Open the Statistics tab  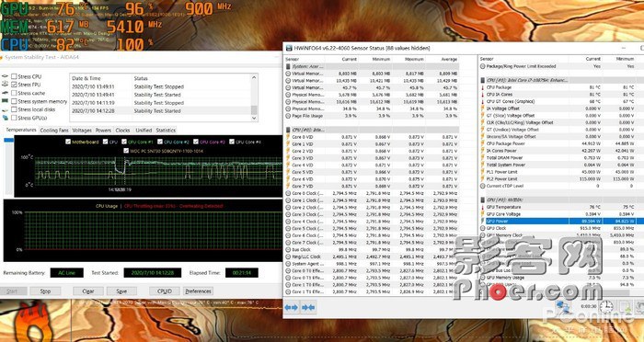pos(166,131)
